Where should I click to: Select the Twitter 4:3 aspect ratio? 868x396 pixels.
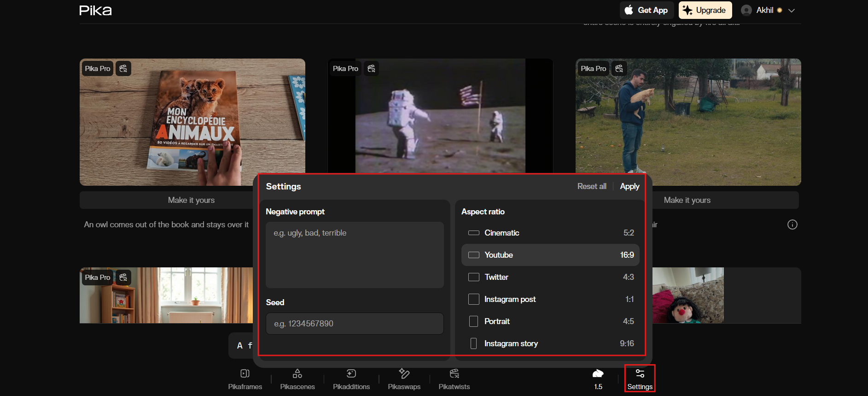pyautogui.click(x=550, y=277)
